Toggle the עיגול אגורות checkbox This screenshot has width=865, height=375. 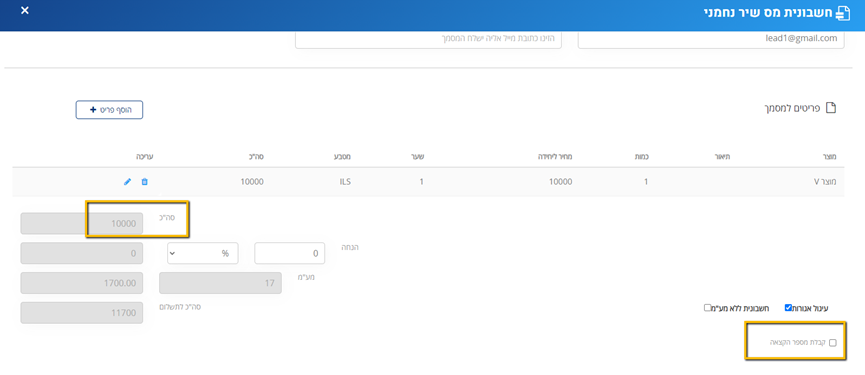788,308
